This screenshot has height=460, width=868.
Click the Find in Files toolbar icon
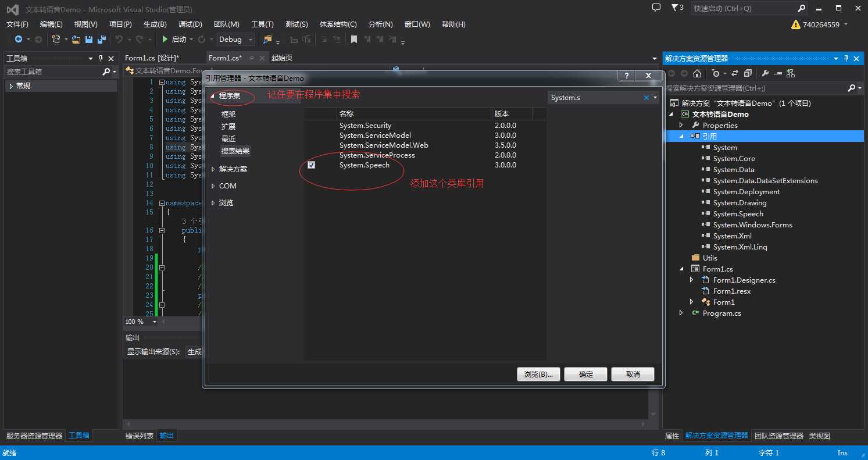tap(267, 40)
